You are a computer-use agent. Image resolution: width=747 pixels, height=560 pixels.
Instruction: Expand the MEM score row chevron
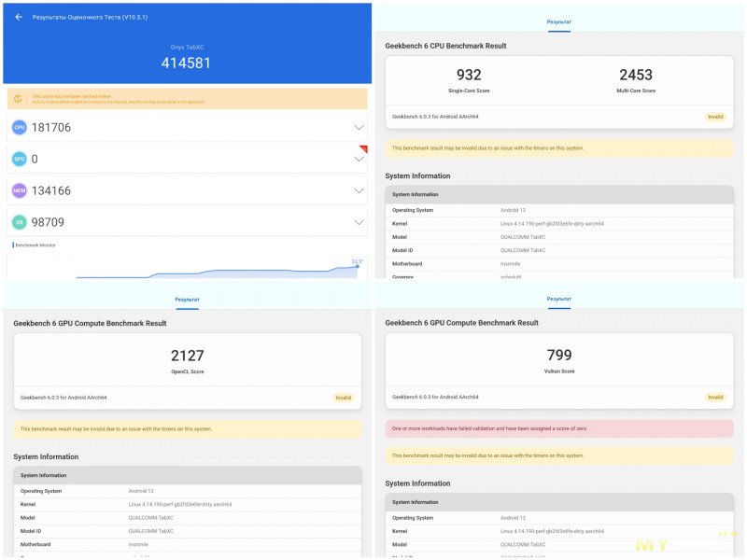tap(359, 191)
